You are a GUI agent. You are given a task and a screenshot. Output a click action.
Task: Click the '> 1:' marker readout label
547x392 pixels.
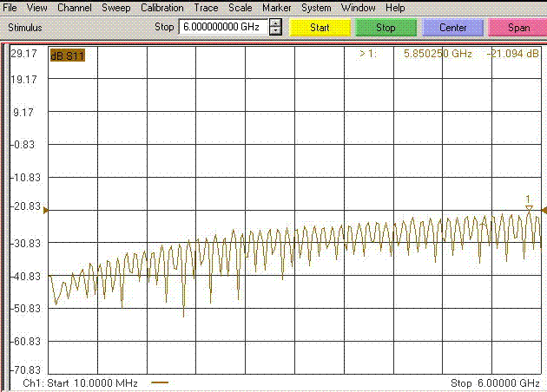[367, 54]
